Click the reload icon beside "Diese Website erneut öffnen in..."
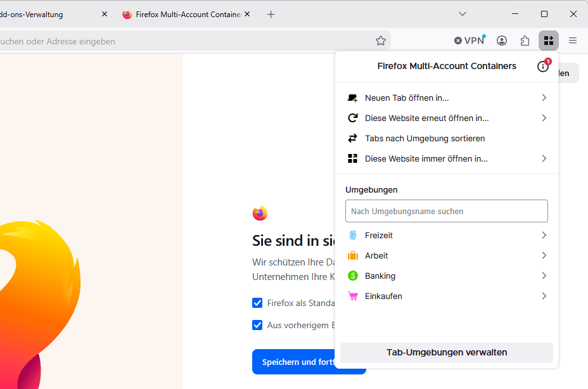 tap(352, 118)
